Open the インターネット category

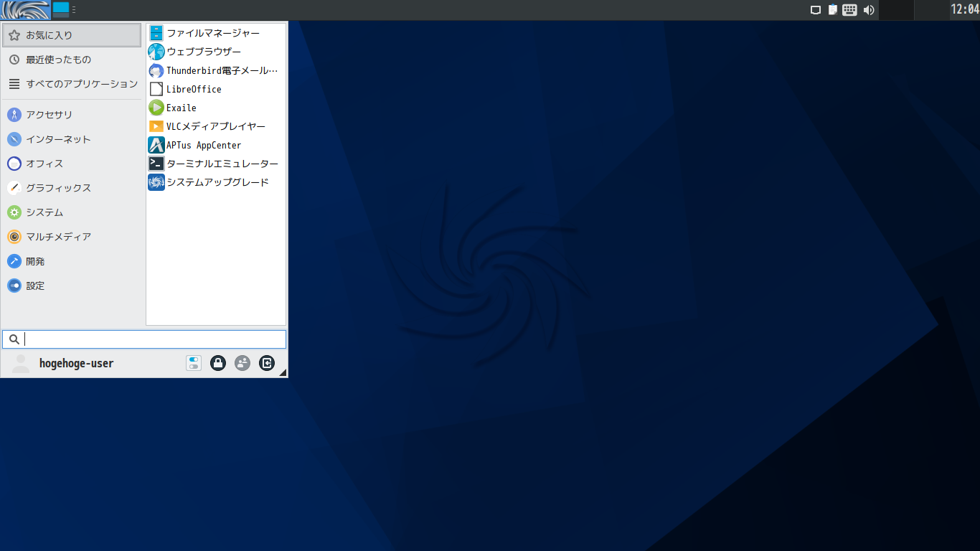72,139
